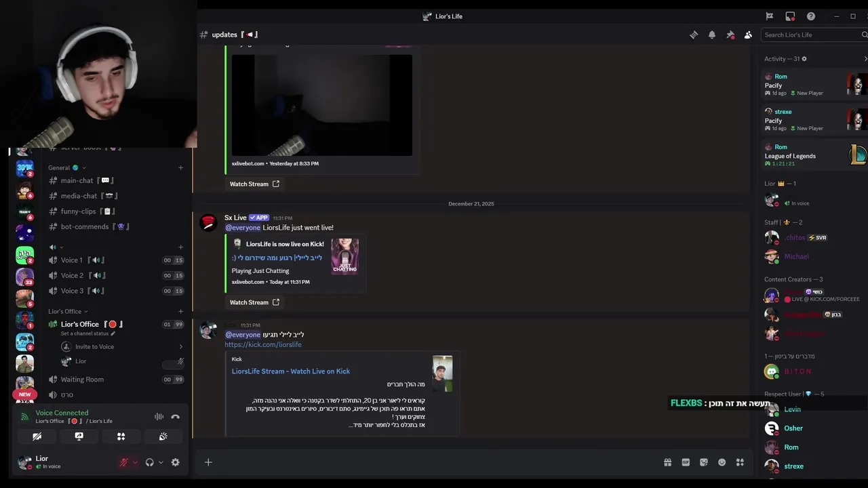Open Help question mark icon

point(811,16)
